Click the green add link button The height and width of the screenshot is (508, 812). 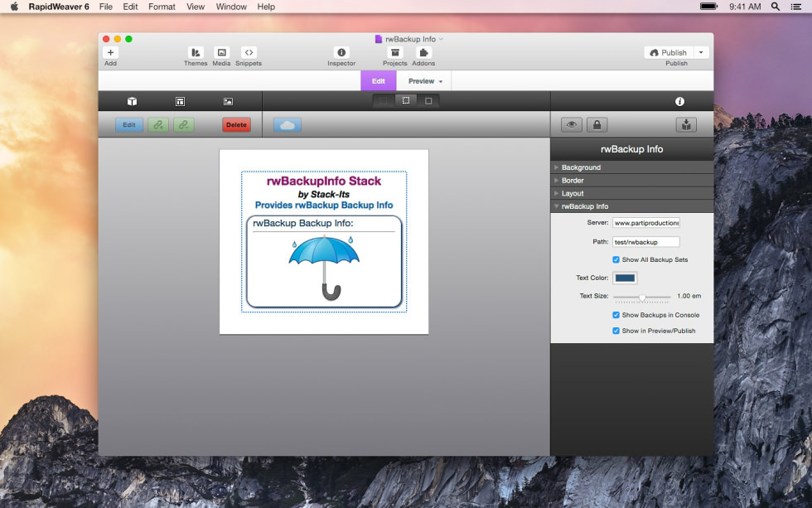coord(158,125)
